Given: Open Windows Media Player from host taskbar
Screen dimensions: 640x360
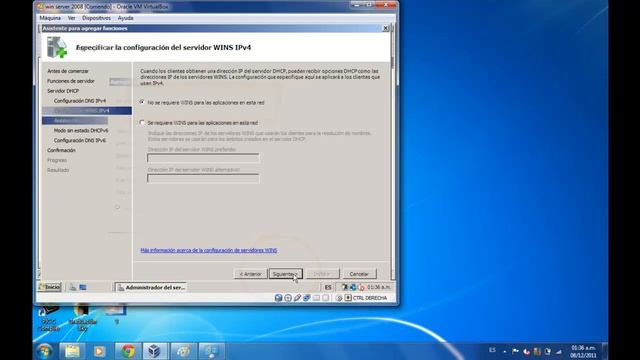Looking at the screenshot, I should (100, 351).
